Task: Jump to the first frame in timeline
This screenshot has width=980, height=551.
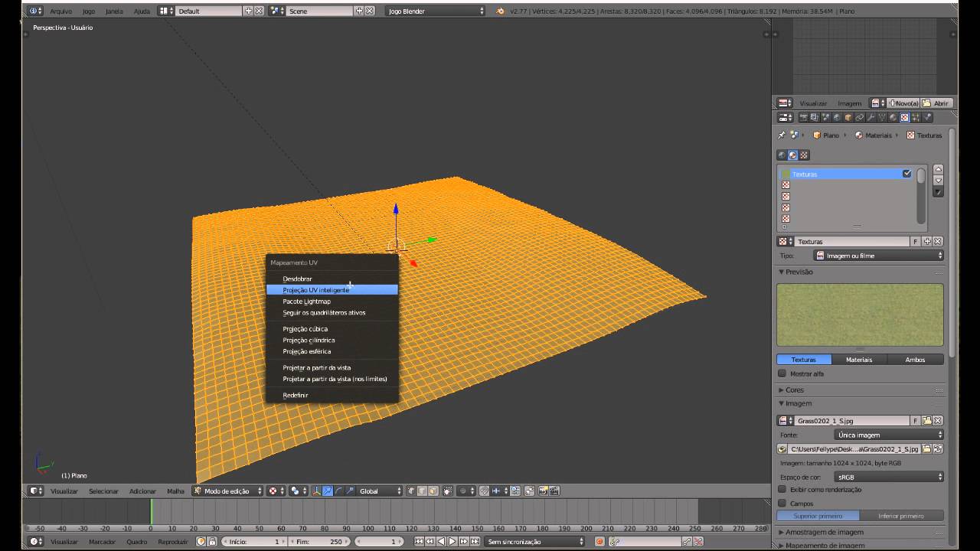Action: click(x=419, y=542)
